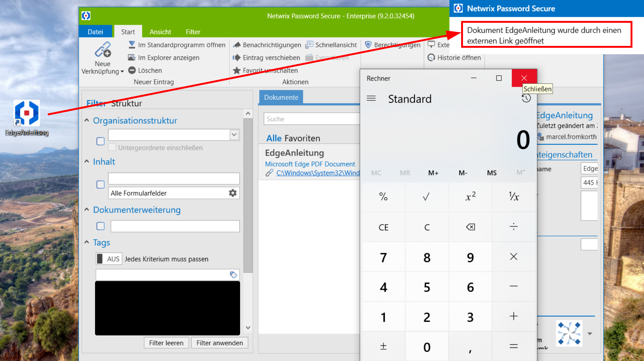The width and height of the screenshot is (644, 361).
Task: Enable the Organisationsstruktur filter checkbox
Action: click(100, 141)
